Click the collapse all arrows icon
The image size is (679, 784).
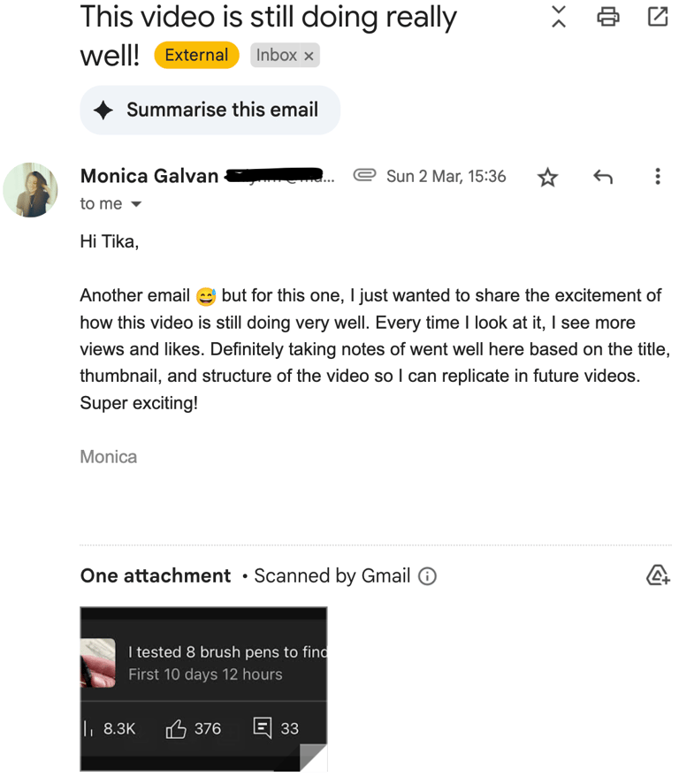[x=559, y=17]
